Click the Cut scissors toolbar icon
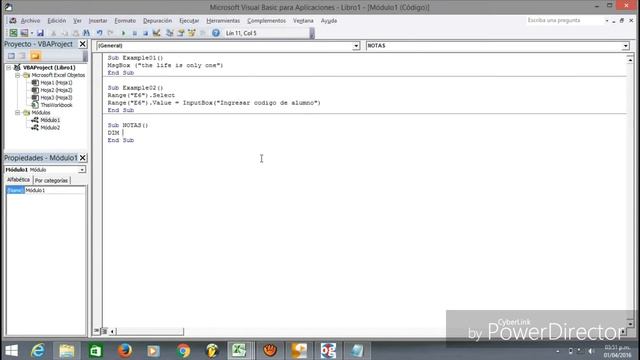This screenshot has width=640, height=360. [x=53, y=33]
